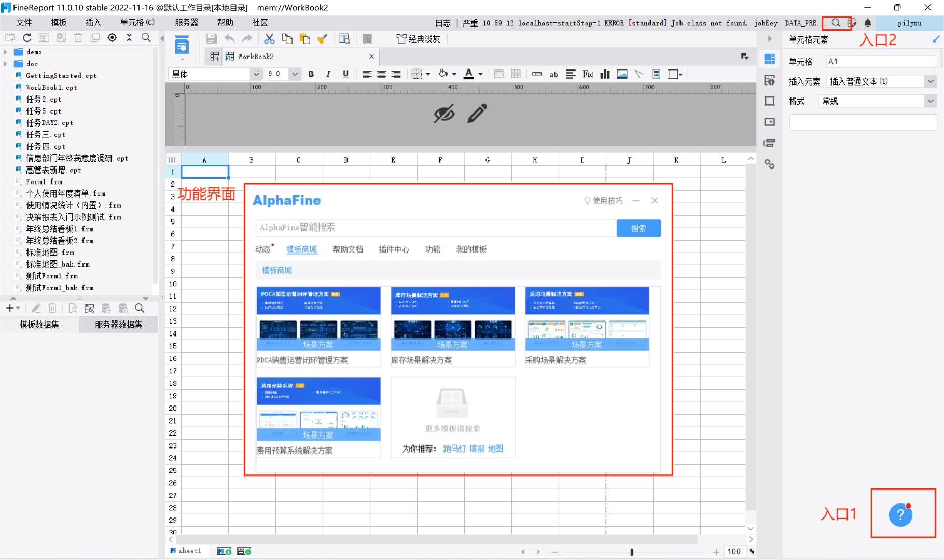Paste clipboard content into cell

point(304,39)
